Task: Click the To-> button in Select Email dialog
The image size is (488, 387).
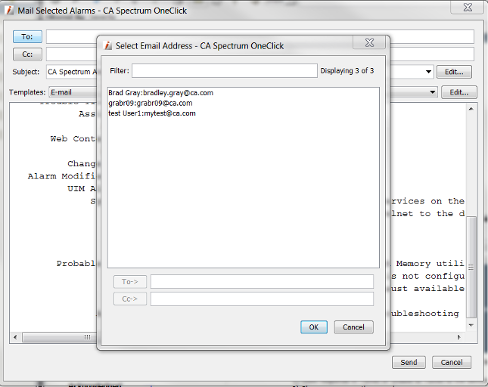Action: coord(130,282)
